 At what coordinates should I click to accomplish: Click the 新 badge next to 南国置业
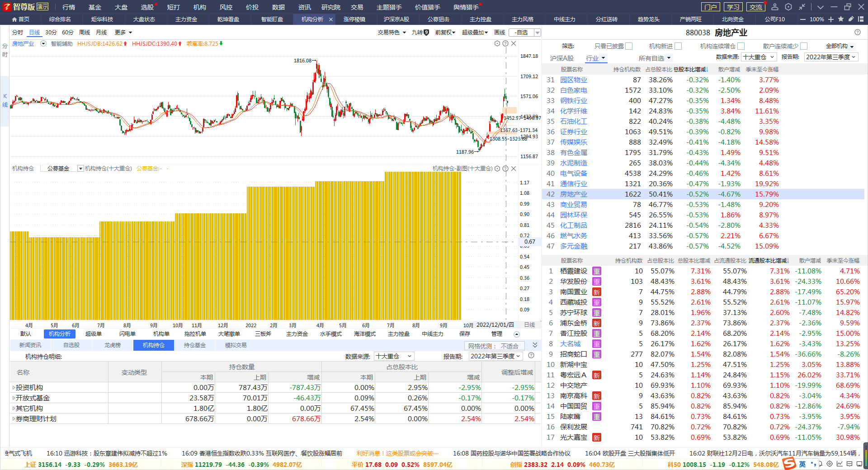pyautogui.click(x=597, y=292)
